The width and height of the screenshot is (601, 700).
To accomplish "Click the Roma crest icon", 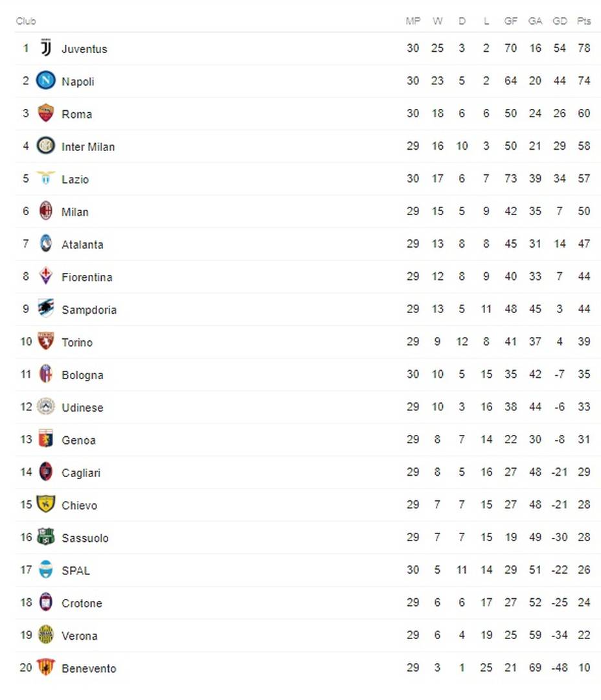I will coord(45,113).
